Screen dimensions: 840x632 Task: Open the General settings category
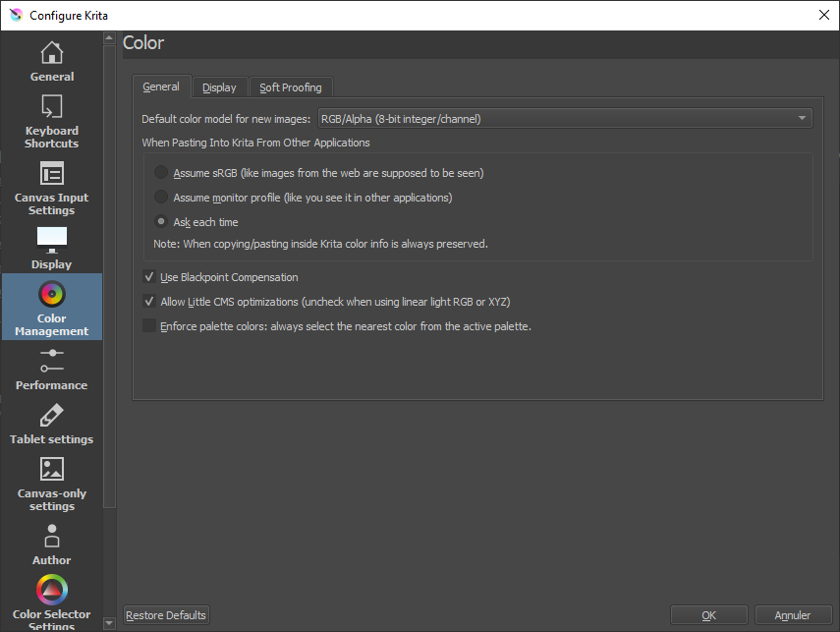coord(51,61)
